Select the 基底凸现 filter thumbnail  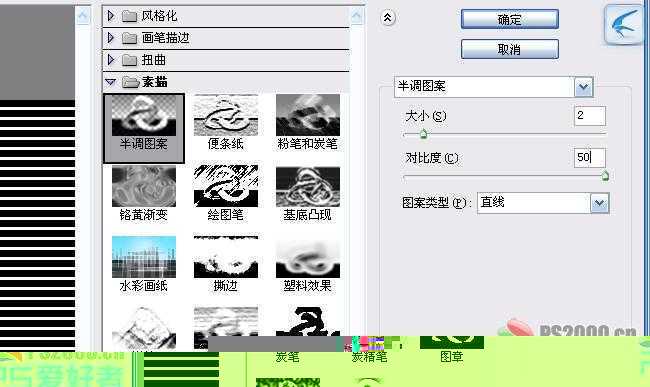pos(308,186)
